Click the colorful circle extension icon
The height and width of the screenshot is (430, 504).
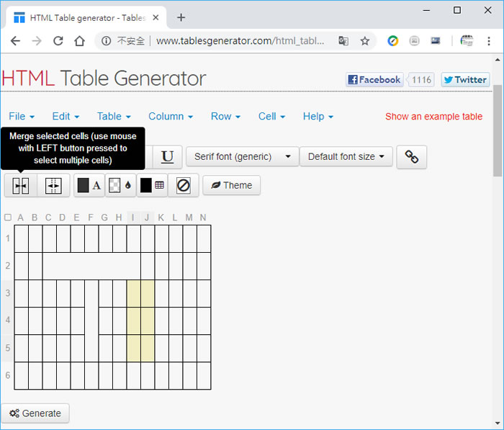pos(393,41)
